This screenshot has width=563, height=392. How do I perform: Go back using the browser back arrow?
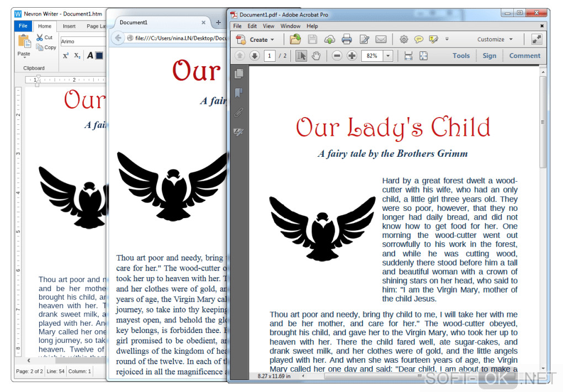118,38
